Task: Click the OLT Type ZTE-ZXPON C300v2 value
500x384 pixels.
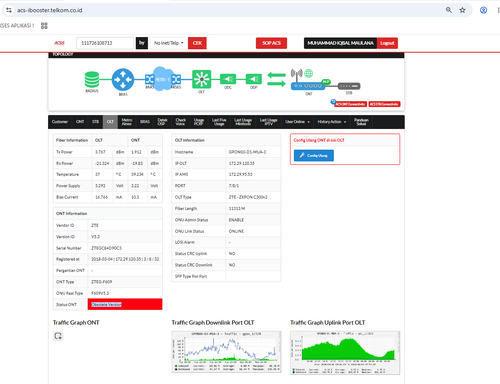Action: point(248,197)
